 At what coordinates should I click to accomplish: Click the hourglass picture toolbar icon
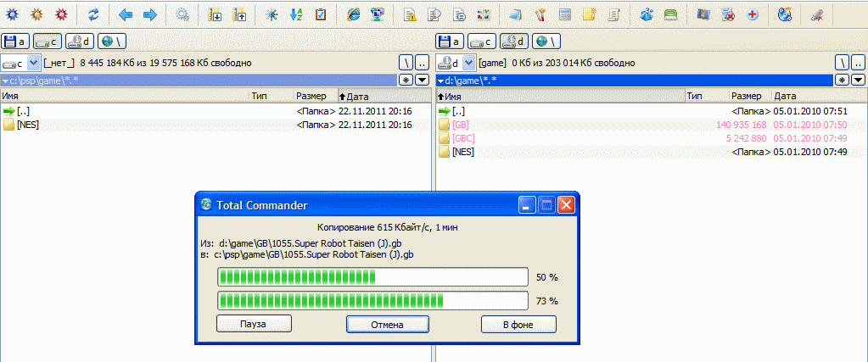pos(703,14)
